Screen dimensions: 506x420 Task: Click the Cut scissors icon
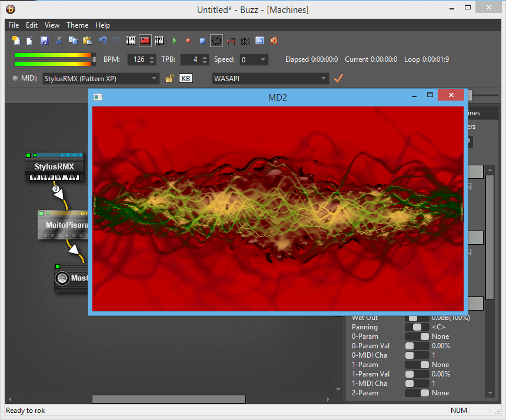59,41
